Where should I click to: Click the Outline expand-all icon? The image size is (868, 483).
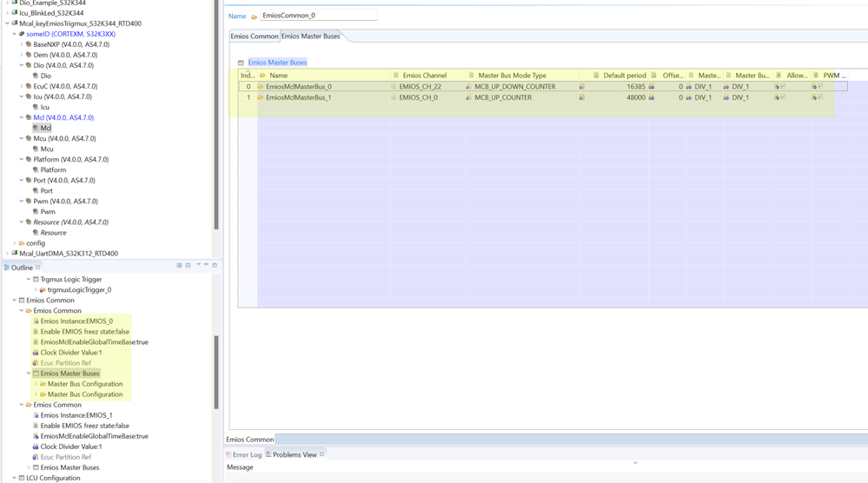[179, 266]
